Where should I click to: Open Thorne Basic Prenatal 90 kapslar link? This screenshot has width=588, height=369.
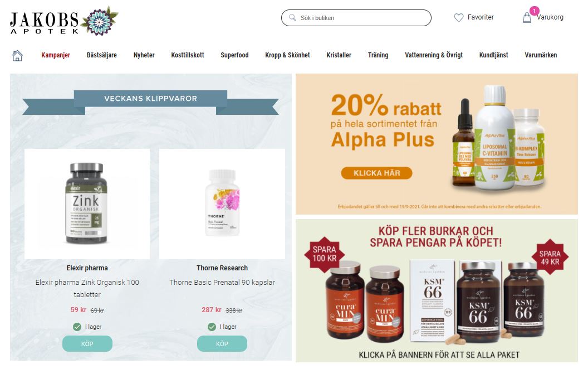click(x=222, y=282)
